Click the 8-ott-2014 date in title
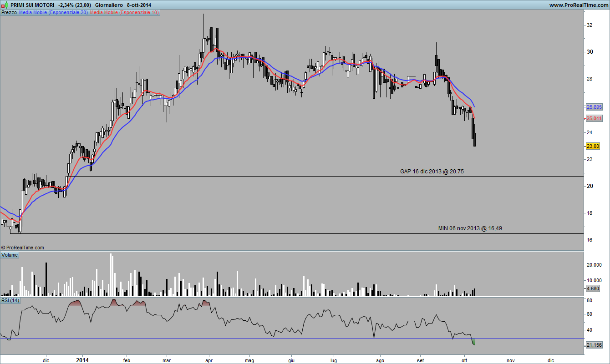The height and width of the screenshot is (364, 610). coord(139,5)
